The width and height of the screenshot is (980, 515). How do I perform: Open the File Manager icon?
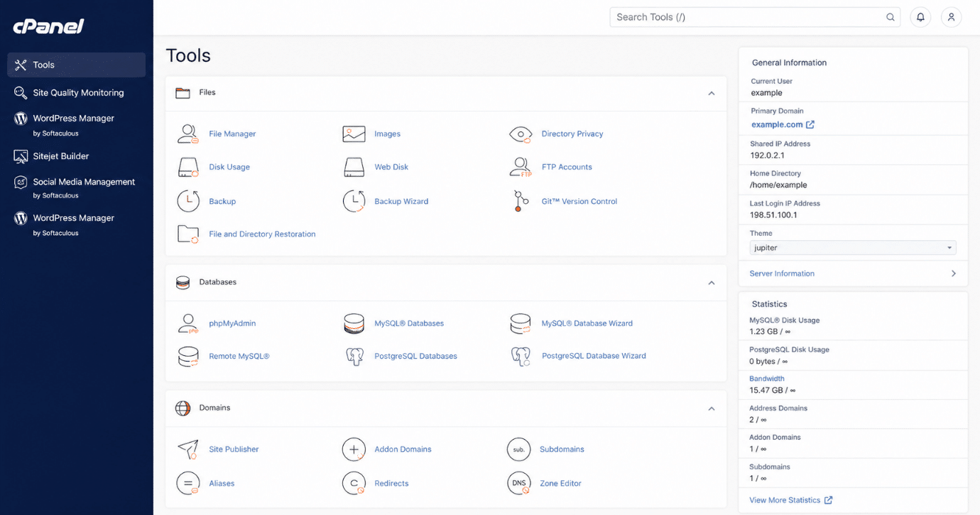(188, 134)
